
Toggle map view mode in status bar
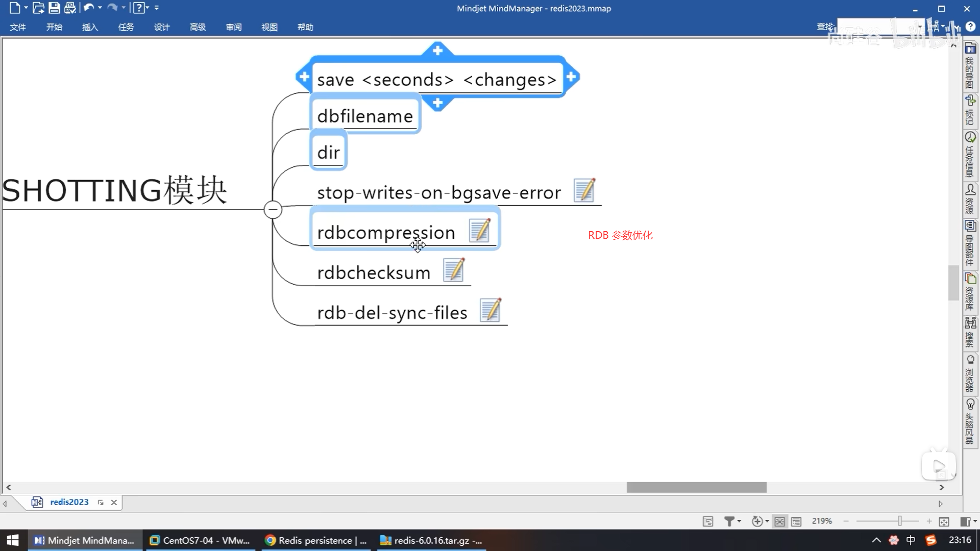(x=779, y=521)
